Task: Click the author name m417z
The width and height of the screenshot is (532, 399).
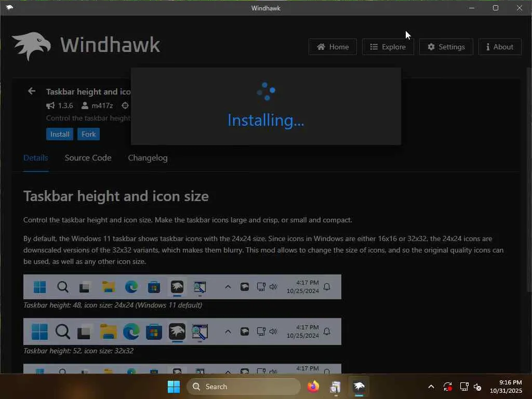Action: tap(102, 105)
